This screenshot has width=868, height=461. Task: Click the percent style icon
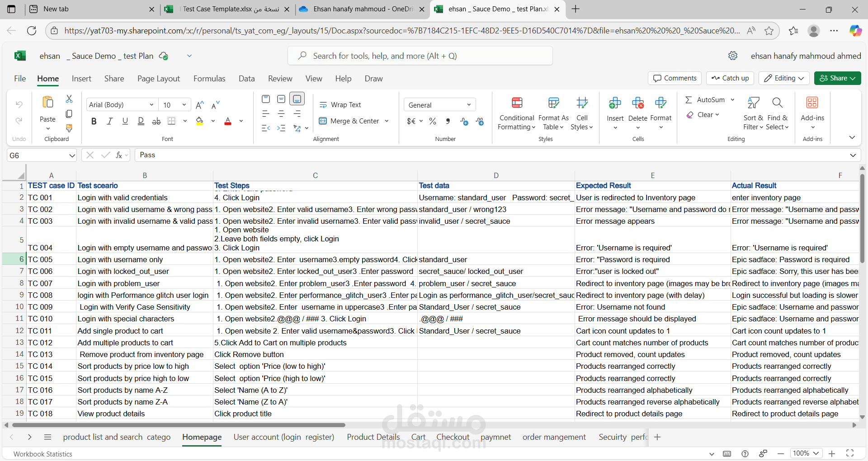[x=433, y=121]
